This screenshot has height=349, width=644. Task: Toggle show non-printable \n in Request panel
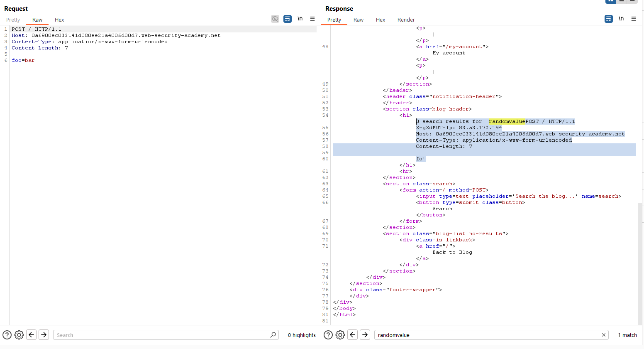click(x=300, y=19)
